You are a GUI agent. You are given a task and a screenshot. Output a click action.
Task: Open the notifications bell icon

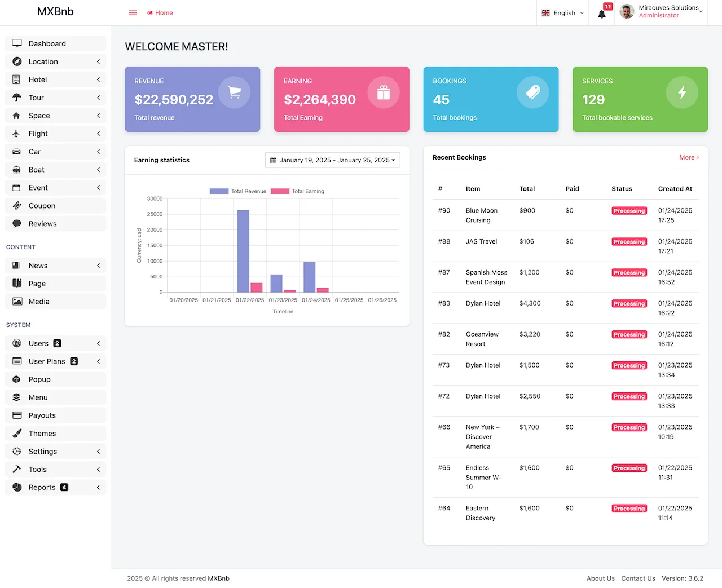(602, 14)
